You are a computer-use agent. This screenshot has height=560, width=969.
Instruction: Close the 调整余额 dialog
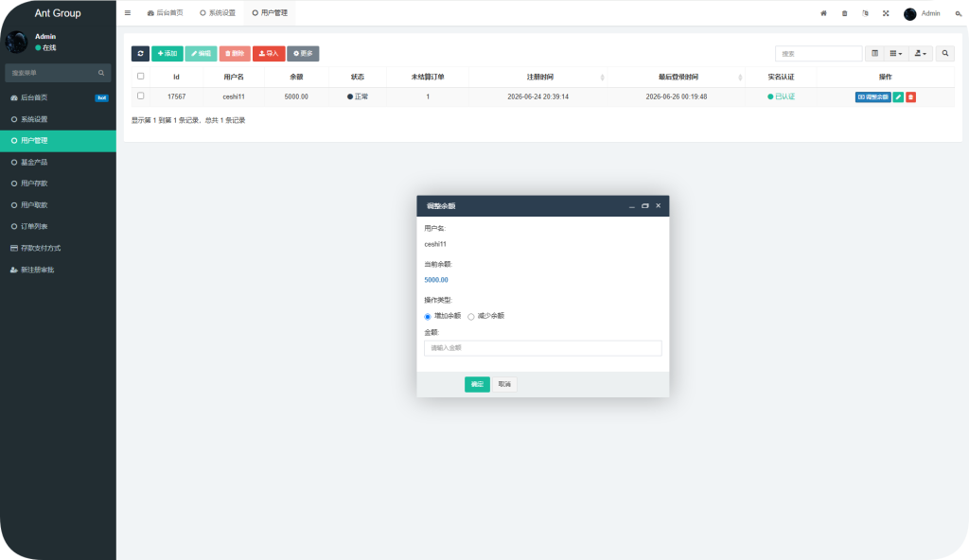pos(659,206)
